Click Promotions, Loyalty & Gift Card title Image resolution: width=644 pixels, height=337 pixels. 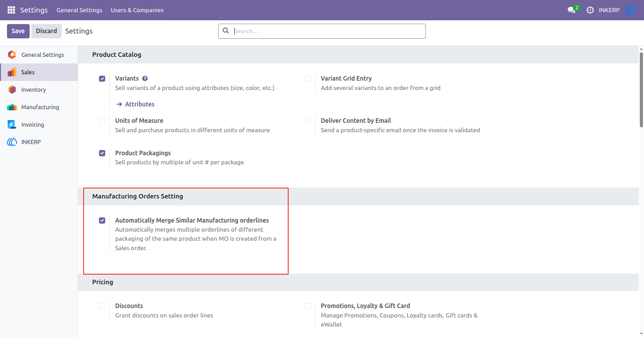pos(365,306)
